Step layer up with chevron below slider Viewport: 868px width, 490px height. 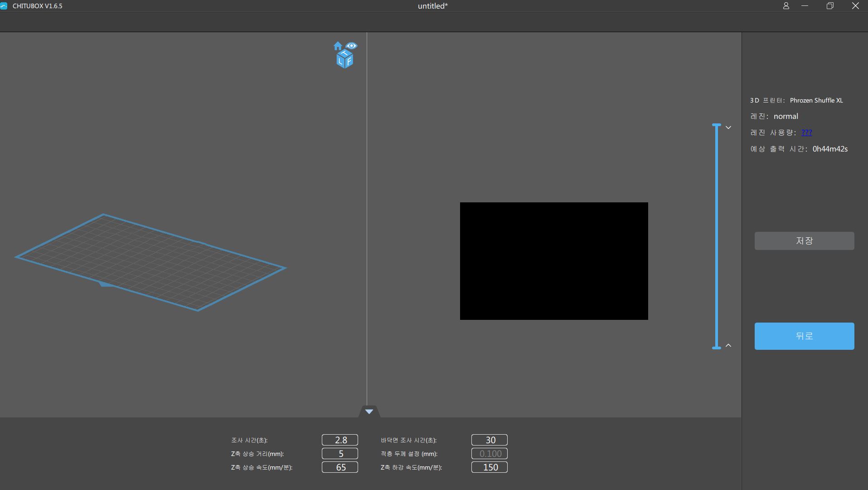click(x=728, y=345)
